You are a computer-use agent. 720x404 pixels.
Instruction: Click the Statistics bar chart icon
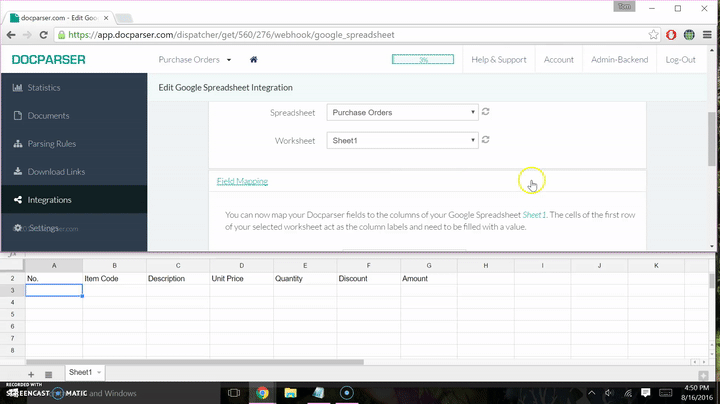(x=17, y=88)
